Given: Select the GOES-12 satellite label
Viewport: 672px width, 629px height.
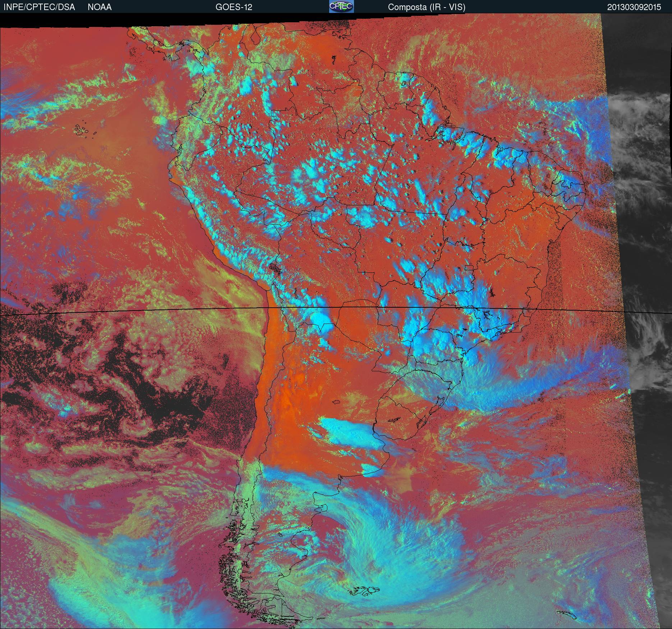Looking at the screenshot, I should click(234, 7).
